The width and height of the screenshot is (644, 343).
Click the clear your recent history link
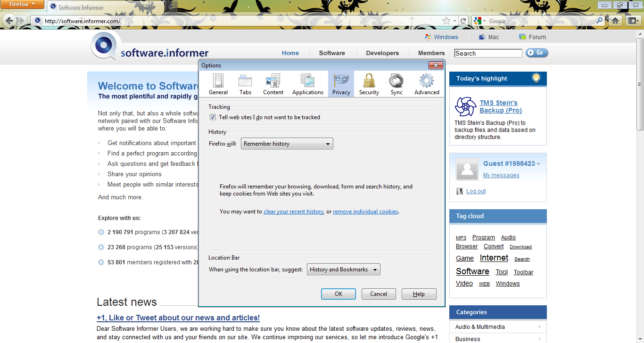point(293,211)
